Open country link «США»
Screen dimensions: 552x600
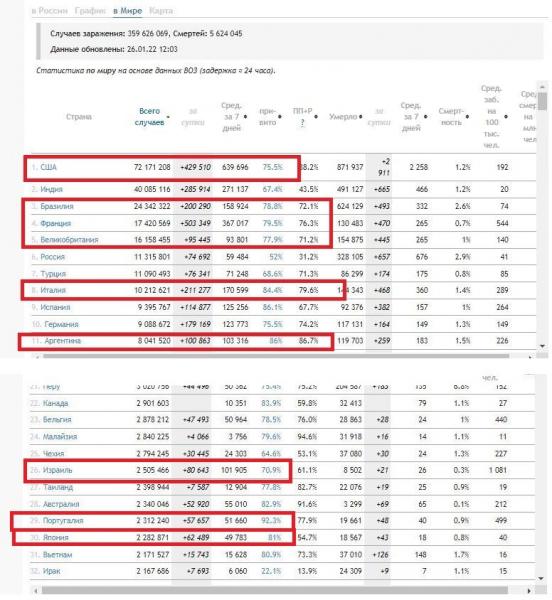[48, 167]
